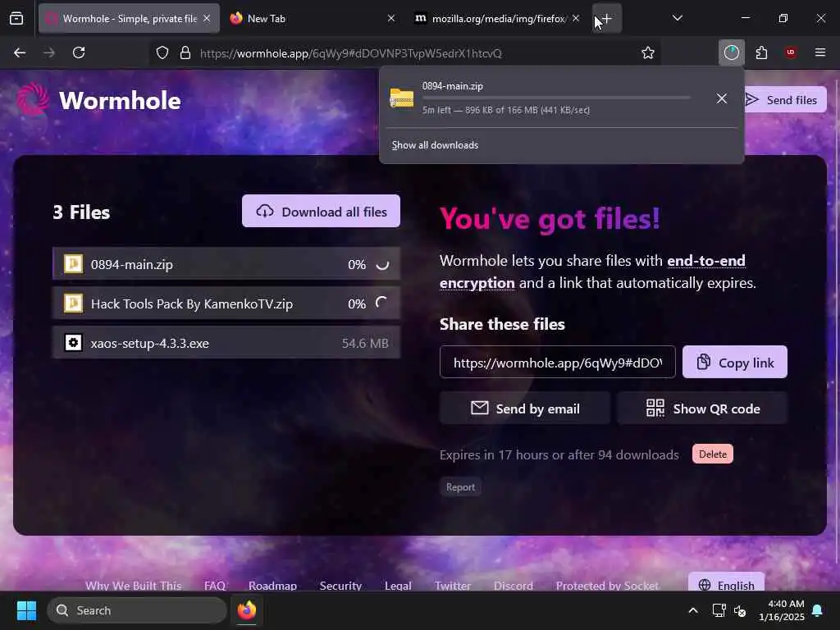The height and width of the screenshot is (630, 840).
Task: Open the clock and date flyout
Action: point(782,610)
